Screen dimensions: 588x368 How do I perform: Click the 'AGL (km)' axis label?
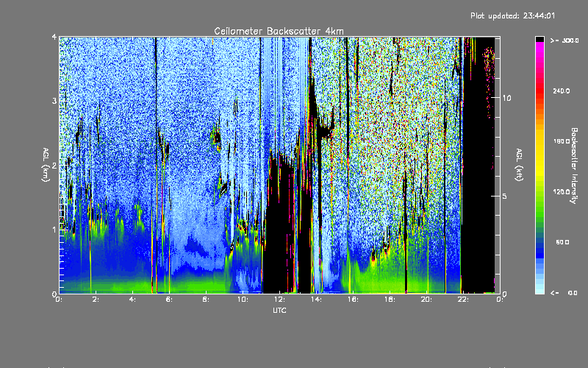click(46, 165)
